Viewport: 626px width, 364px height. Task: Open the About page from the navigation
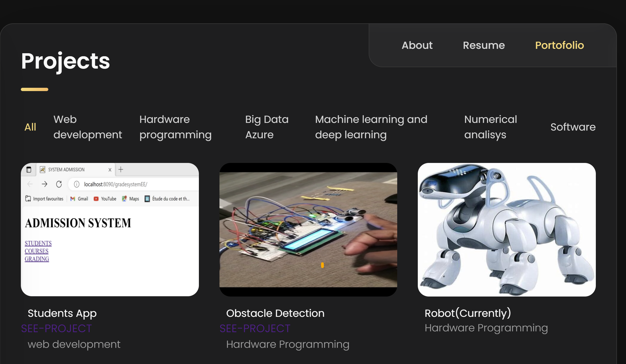click(x=417, y=45)
